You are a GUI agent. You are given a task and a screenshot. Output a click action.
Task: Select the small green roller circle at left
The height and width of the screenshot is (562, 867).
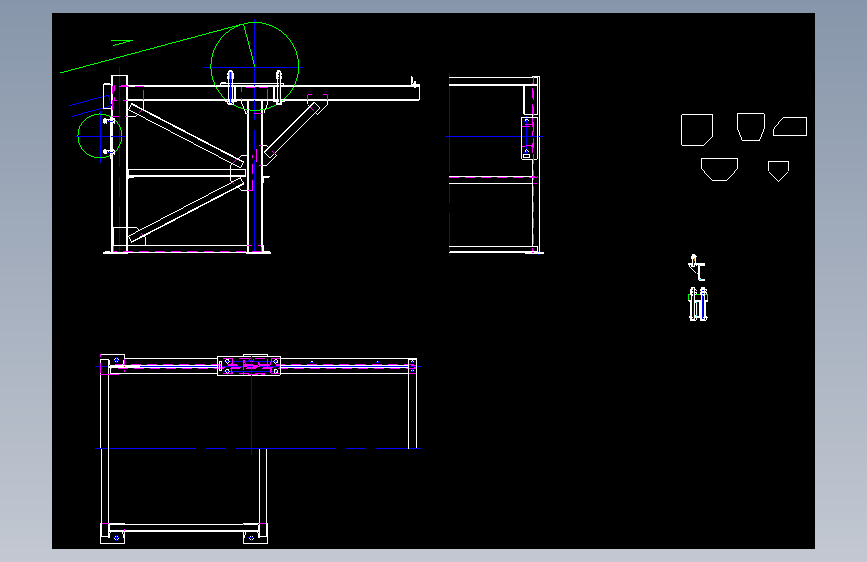click(100, 136)
